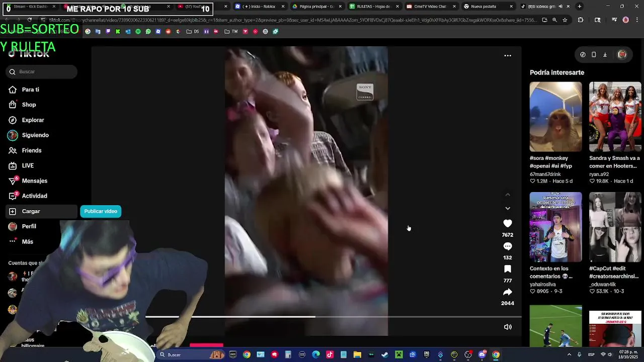Open Minecraft from the Windows taskbar
This screenshot has height=362, width=644.
point(398,355)
